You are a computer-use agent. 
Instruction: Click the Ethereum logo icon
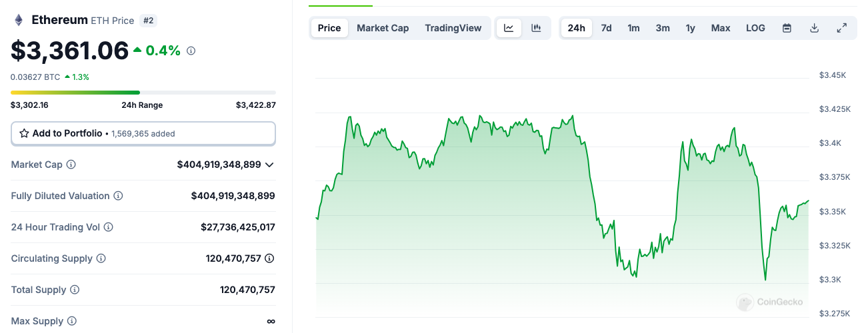(x=19, y=20)
